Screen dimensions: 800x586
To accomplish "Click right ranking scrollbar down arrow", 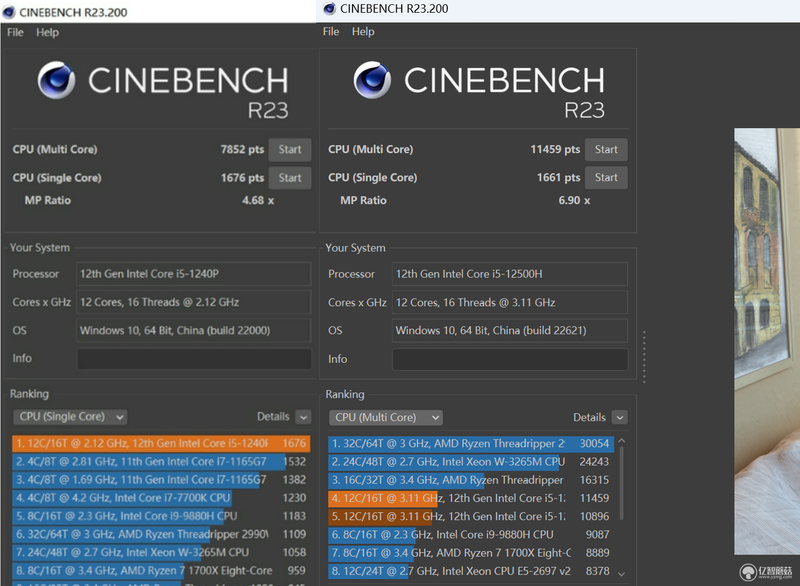I will coord(621,574).
